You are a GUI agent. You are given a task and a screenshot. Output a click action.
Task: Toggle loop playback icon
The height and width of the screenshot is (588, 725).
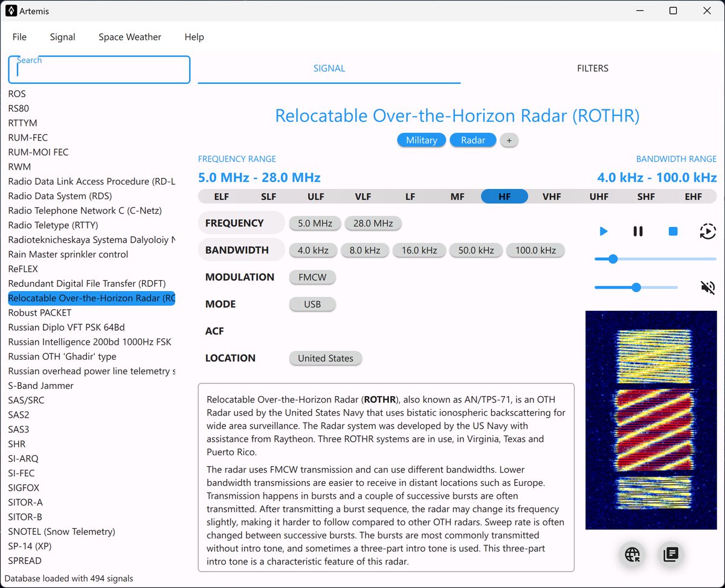click(x=708, y=231)
